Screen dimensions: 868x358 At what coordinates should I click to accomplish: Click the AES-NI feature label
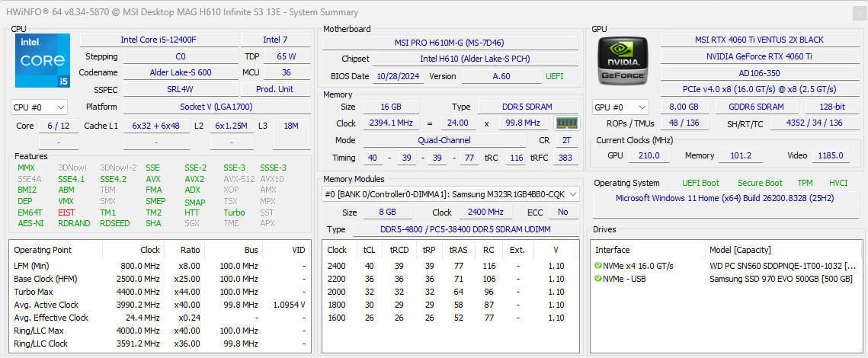[x=30, y=223]
